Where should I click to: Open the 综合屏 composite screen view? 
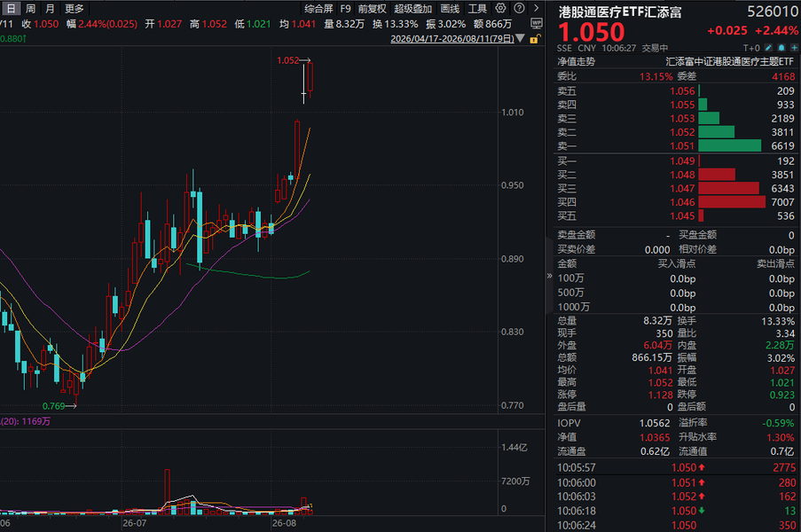pyautogui.click(x=318, y=9)
